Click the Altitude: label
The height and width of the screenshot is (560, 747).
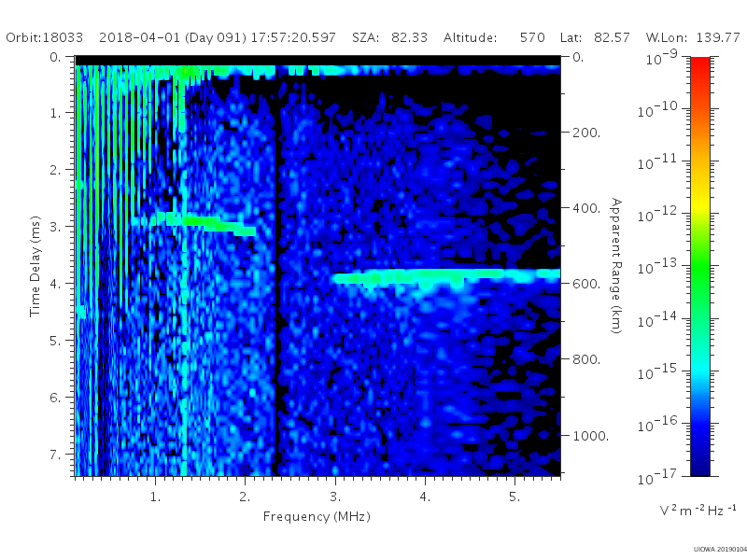pyautogui.click(x=470, y=37)
